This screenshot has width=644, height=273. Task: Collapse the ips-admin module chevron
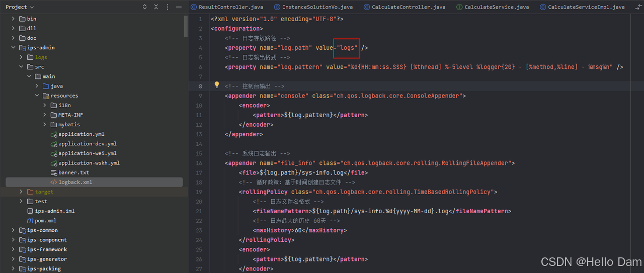pos(13,48)
